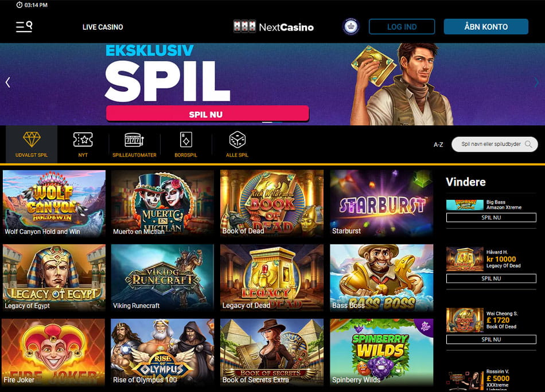Open the Live Casino menu item
Image resolution: width=545 pixels, height=392 pixels.
pyautogui.click(x=103, y=27)
